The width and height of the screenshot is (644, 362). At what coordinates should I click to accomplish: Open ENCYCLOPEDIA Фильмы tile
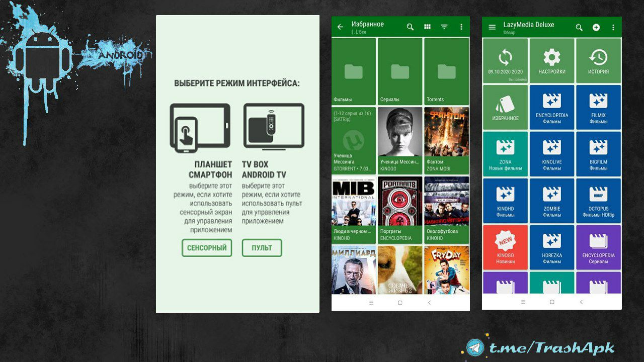click(552, 107)
